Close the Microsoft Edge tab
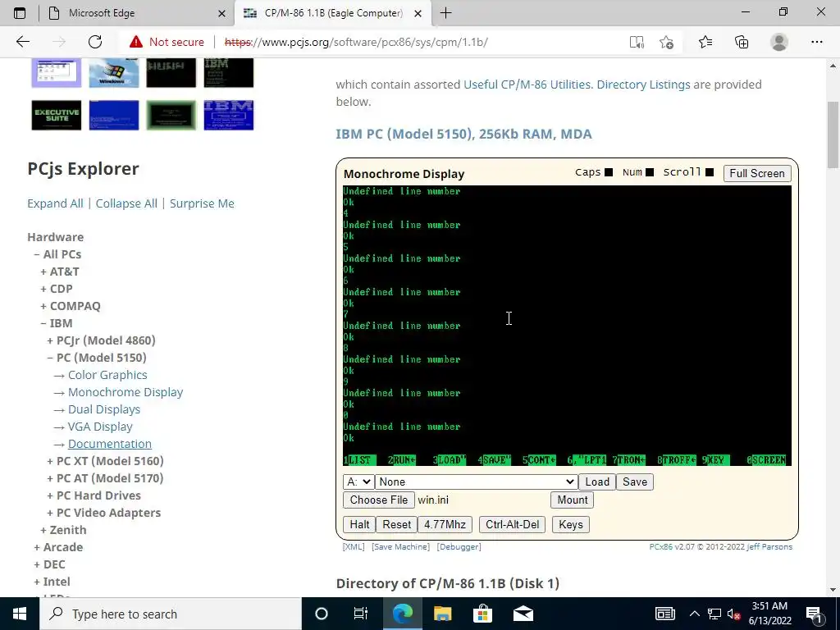 click(x=221, y=13)
